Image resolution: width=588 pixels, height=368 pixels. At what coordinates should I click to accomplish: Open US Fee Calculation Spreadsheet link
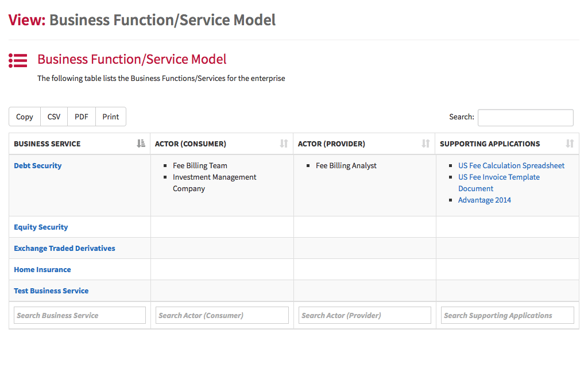pyautogui.click(x=511, y=166)
